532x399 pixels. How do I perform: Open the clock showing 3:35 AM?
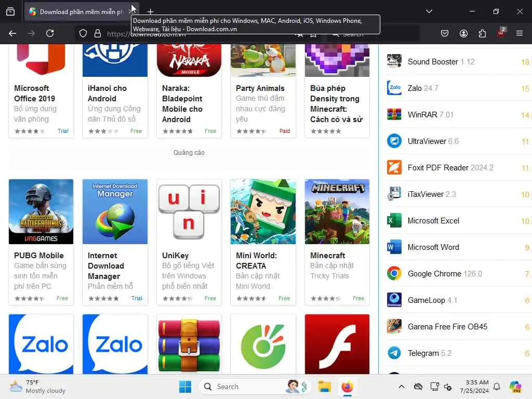[474, 387]
